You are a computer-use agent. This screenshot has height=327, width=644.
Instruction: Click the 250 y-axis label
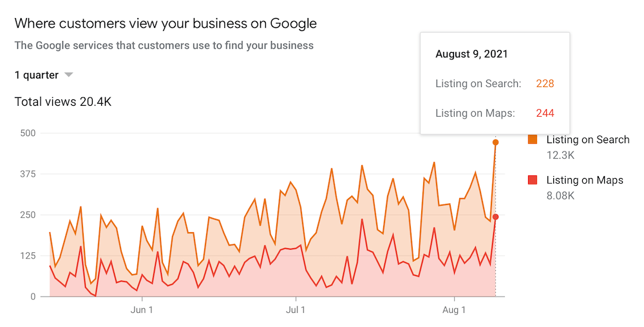(28, 215)
